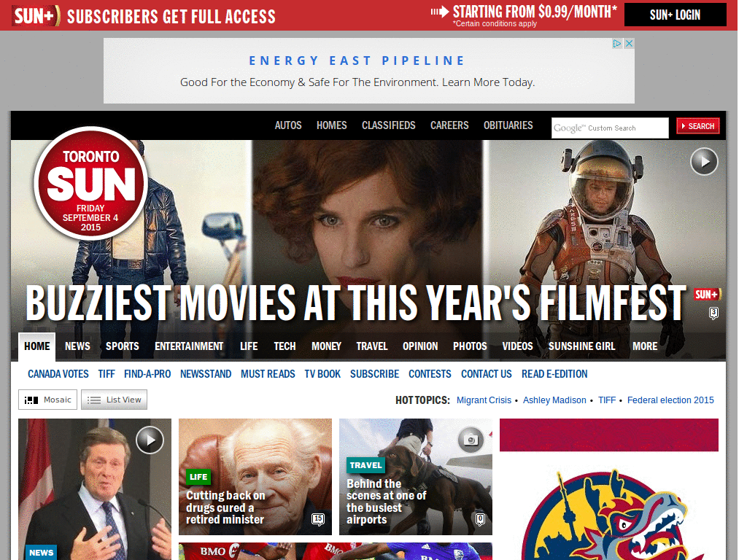
Task: Open the busiest airports travel story
Action: [386, 502]
